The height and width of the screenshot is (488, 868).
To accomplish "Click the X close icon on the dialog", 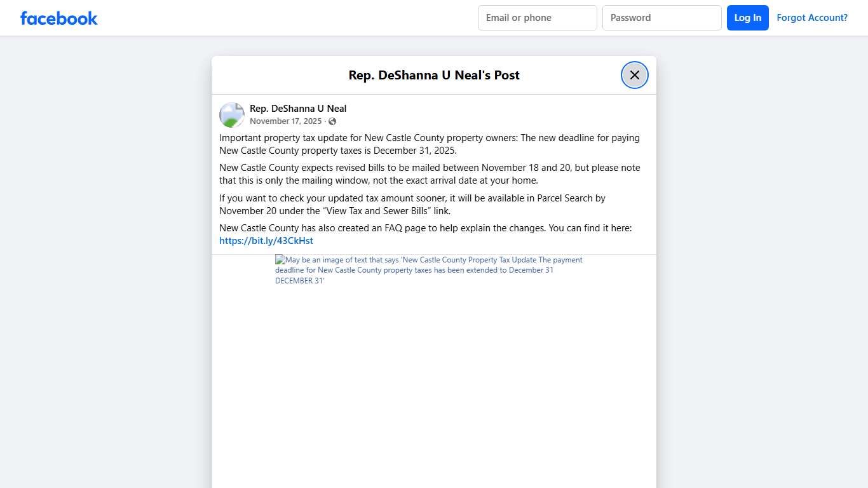I will [x=634, y=74].
